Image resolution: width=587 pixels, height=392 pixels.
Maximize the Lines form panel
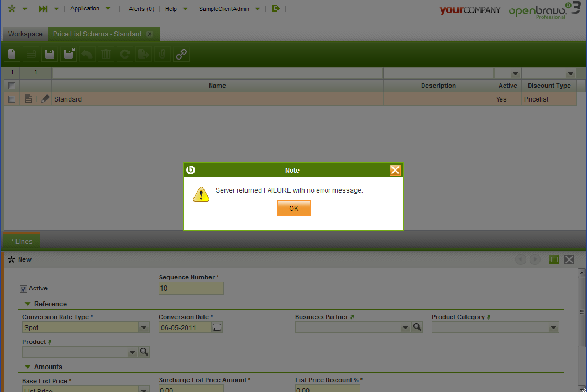tap(554, 259)
